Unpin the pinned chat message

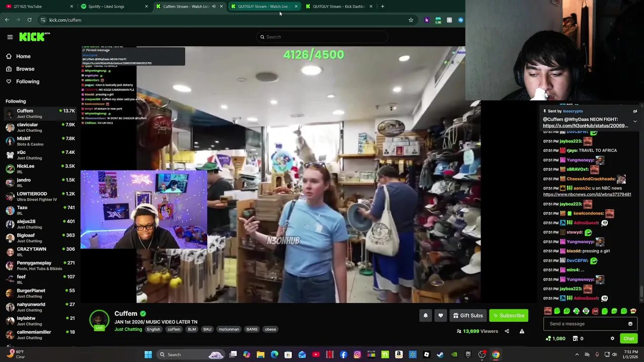(x=635, y=111)
